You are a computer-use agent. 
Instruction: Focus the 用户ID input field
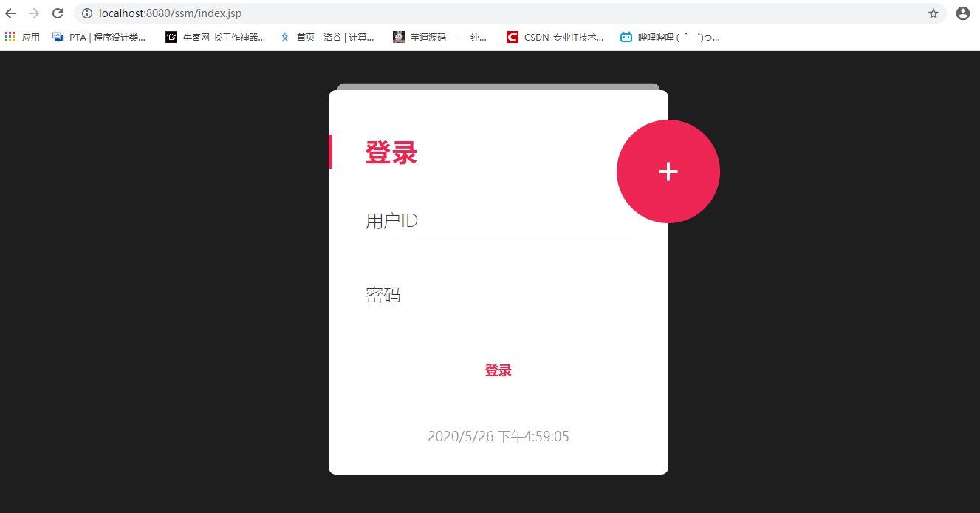point(498,221)
